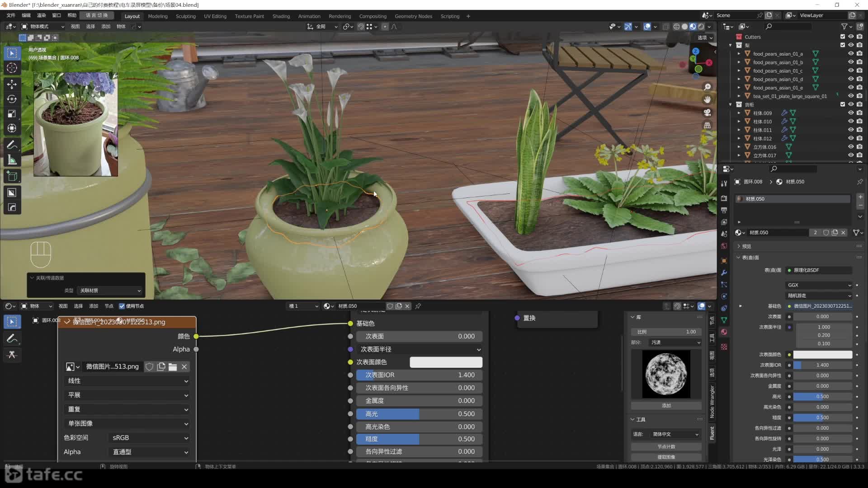Open Material properties tab
The width and height of the screenshot is (868, 488).
coord(724,332)
